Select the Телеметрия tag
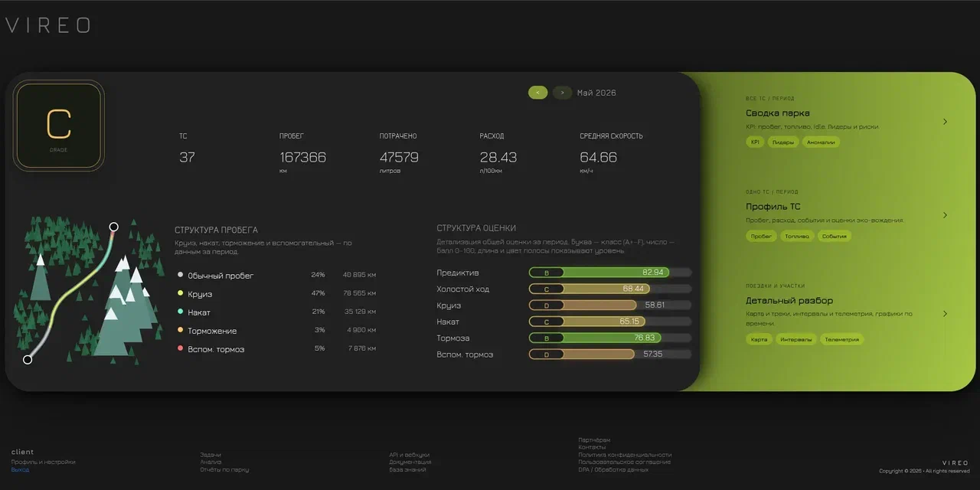The height and width of the screenshot is (490, 980). pos(841,339)
